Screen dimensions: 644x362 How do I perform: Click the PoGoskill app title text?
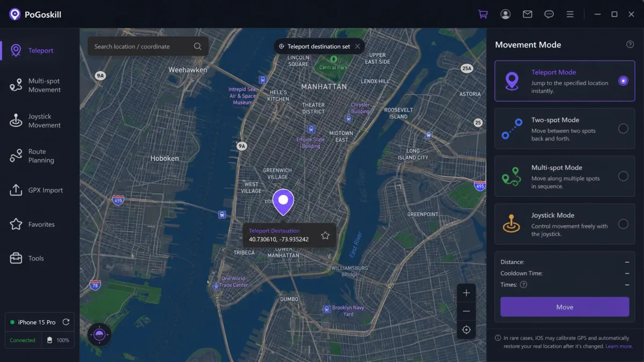coord(43,14)
